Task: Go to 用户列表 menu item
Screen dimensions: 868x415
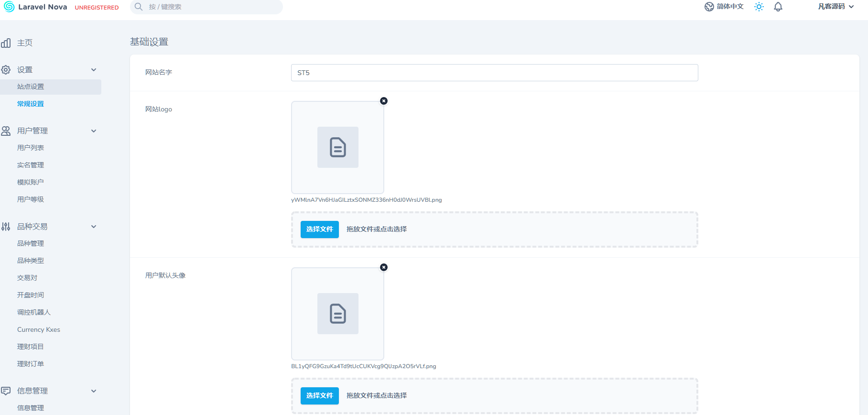Action: 31,148
